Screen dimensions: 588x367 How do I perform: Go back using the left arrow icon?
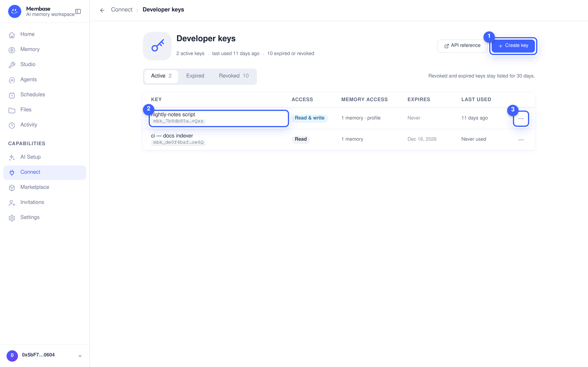click(x=102, y=10)
